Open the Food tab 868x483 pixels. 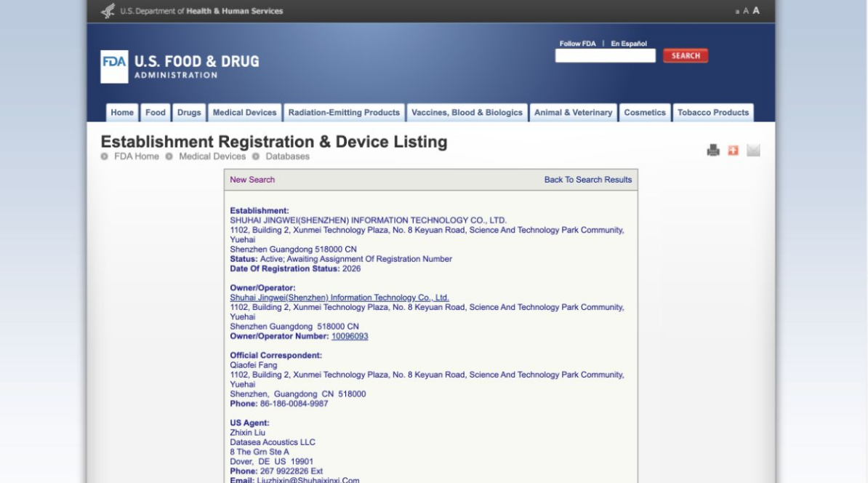156,113
